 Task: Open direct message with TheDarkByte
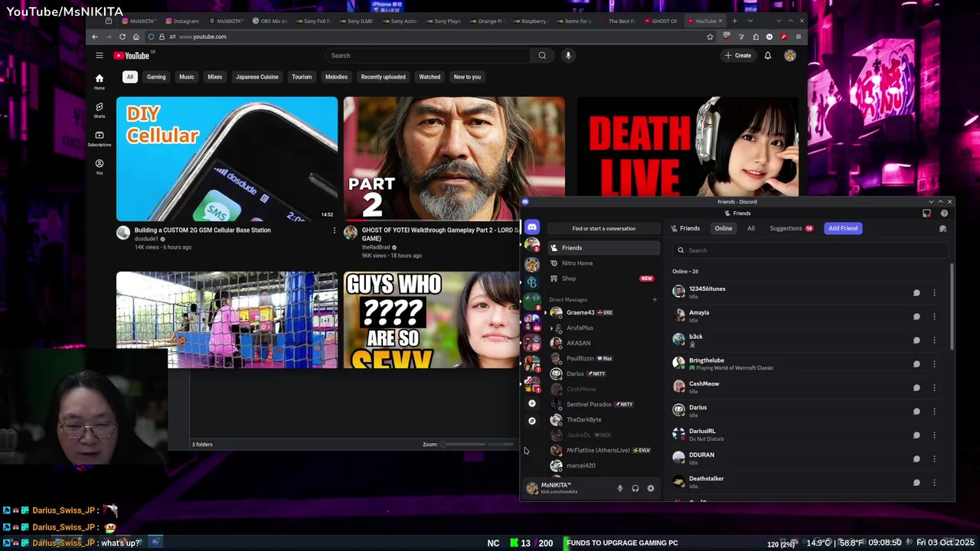[604, 419]
